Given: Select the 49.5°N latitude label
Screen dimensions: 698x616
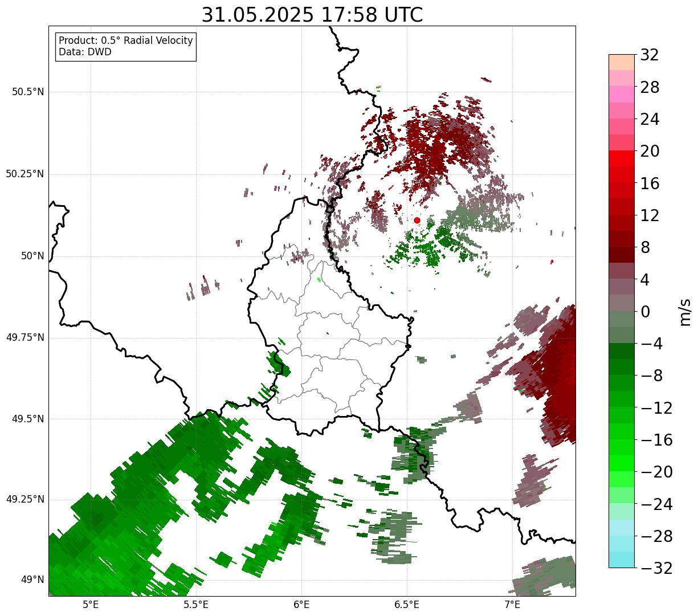Looking at the screenshot, I should tap(28, 419).
